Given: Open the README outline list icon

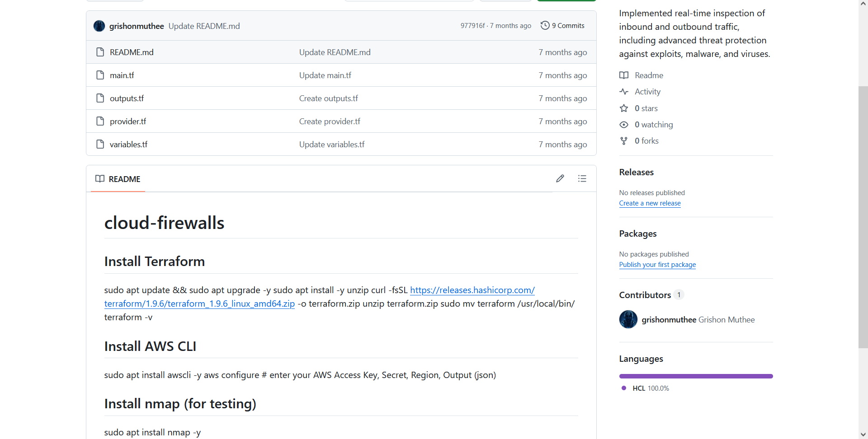Looking at the screenshot, I should [582, 178].
